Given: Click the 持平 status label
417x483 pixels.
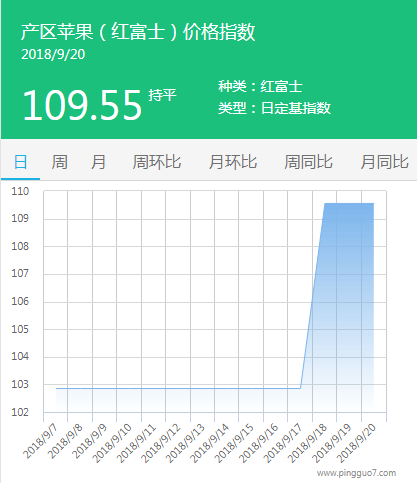Looking at the screenshot, I should pyautogui.click(x=162, y=95).
